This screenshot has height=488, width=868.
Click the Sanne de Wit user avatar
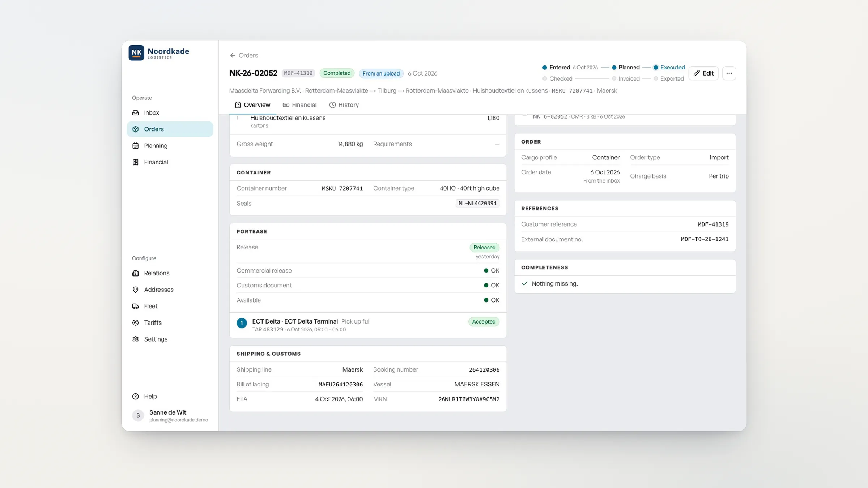(138, 415)
